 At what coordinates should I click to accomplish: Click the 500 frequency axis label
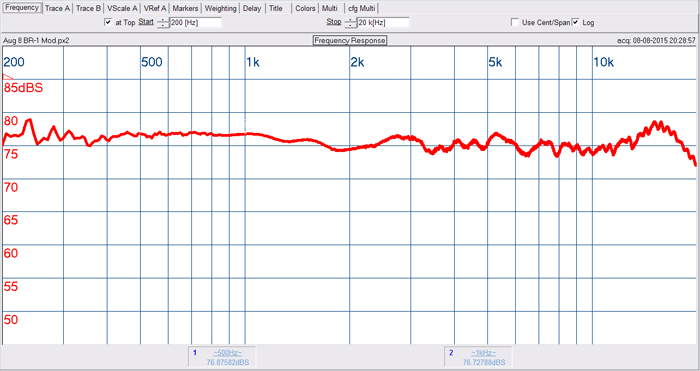pos(152,63)
